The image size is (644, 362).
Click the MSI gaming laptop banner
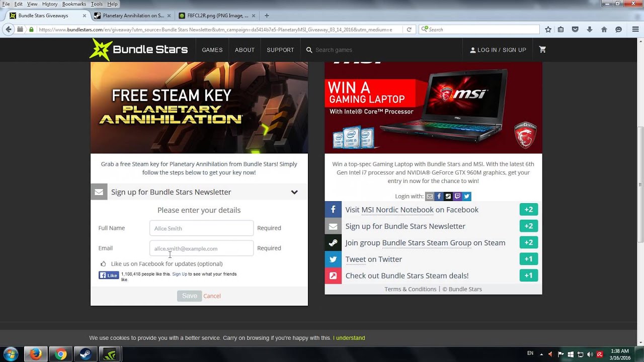coord(433,108)
